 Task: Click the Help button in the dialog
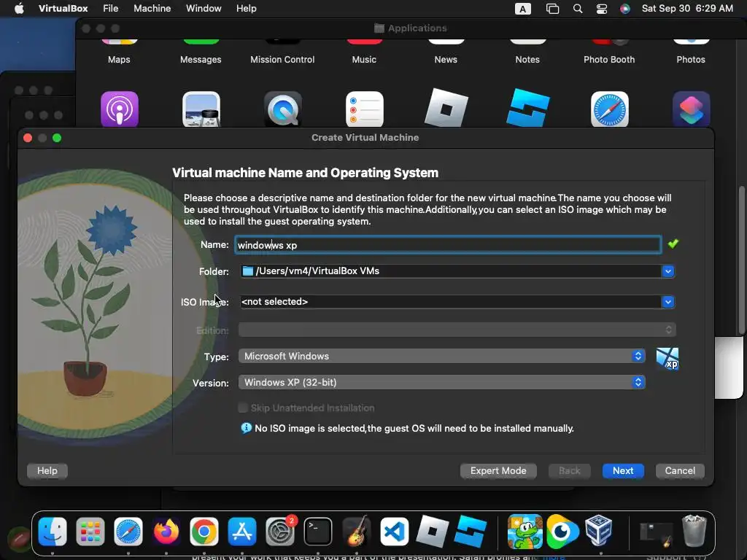click(47, 470)
